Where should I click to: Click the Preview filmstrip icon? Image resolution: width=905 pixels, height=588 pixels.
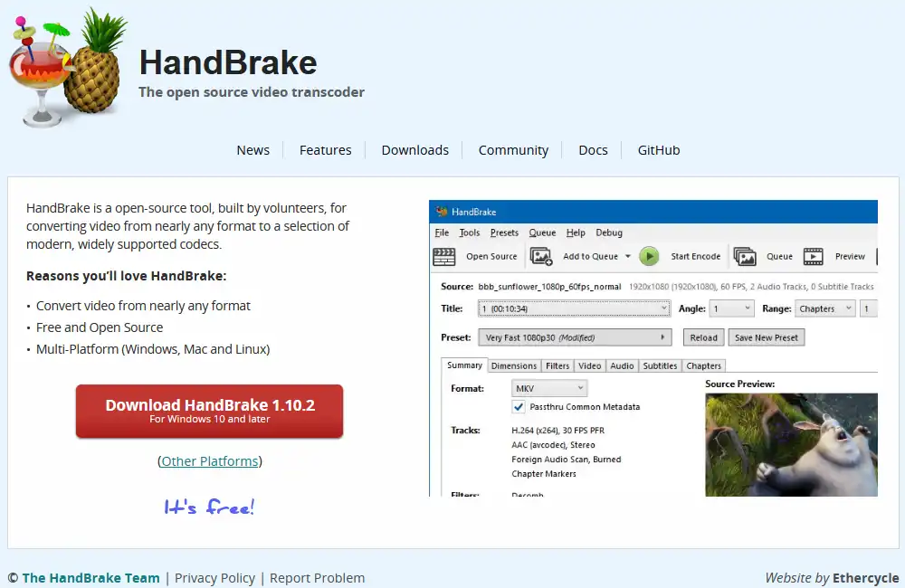click(x=813, y=256)
